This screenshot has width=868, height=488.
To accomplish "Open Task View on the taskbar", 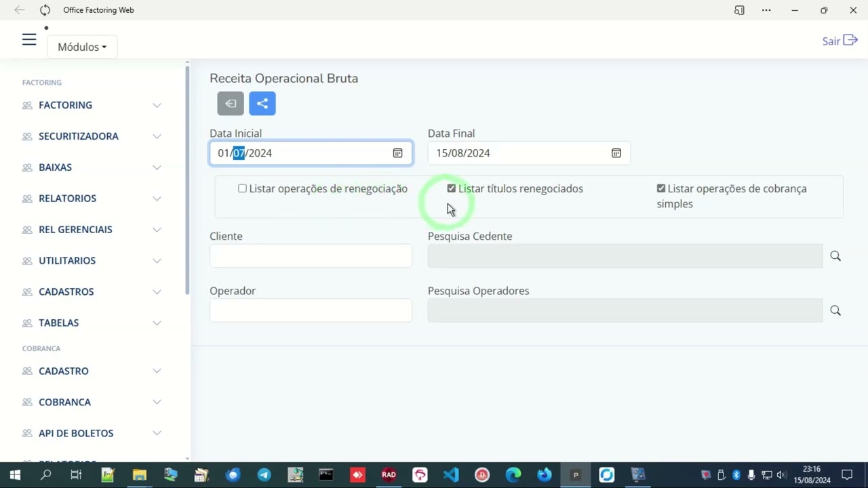I will click(x=76, y=475).
